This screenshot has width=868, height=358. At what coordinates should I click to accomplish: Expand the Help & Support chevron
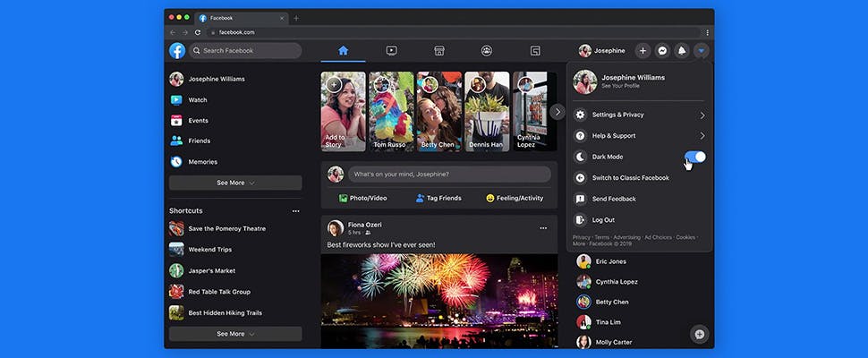point(702,135)
